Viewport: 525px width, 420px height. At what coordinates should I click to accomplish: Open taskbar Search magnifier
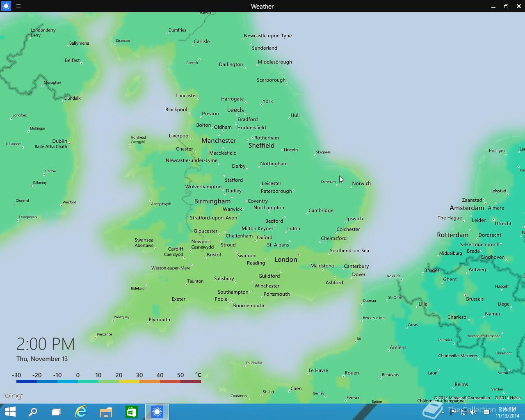33,412
